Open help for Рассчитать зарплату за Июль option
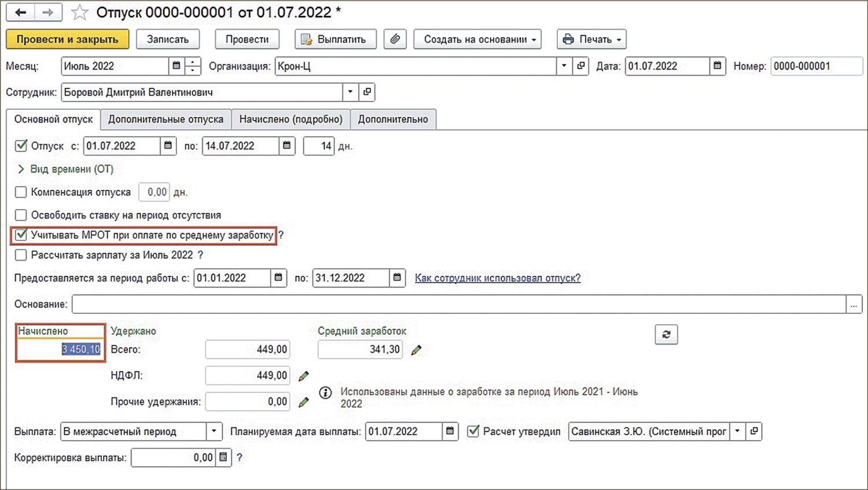Image resolution: width=868 pixels, height=490 pixels. (200, 255)
